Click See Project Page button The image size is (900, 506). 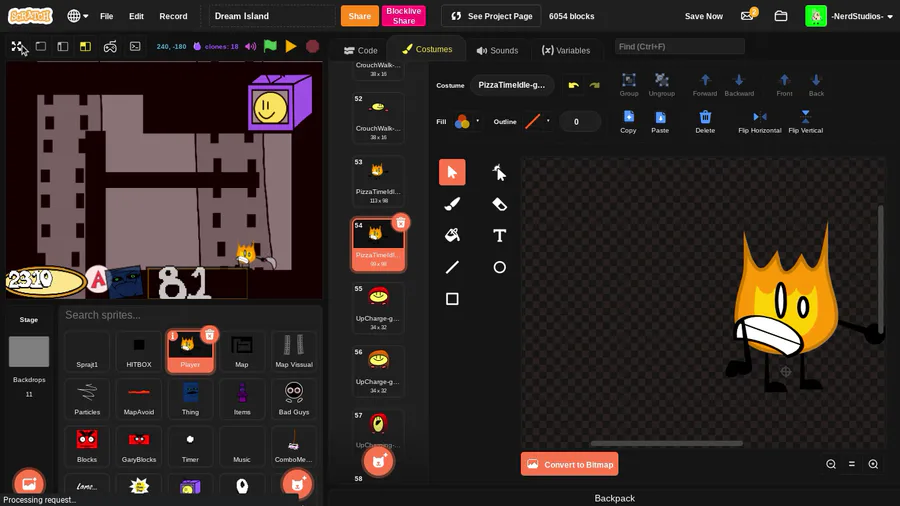[491, 16]
